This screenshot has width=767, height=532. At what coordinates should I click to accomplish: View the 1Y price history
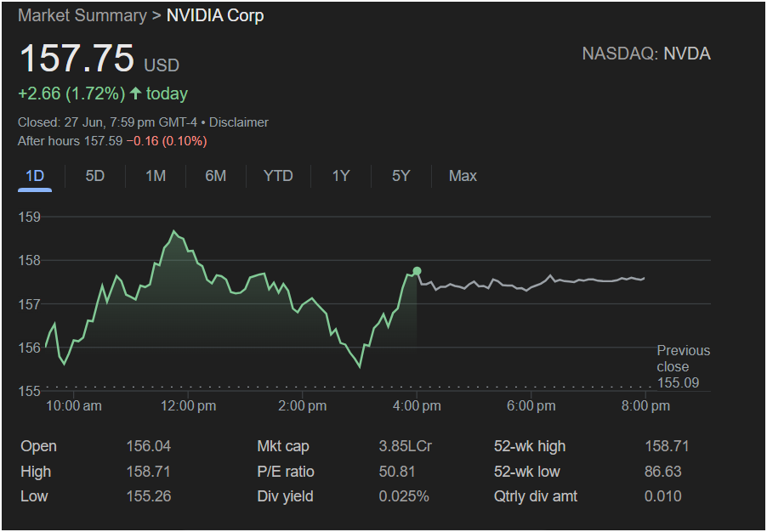340,176
